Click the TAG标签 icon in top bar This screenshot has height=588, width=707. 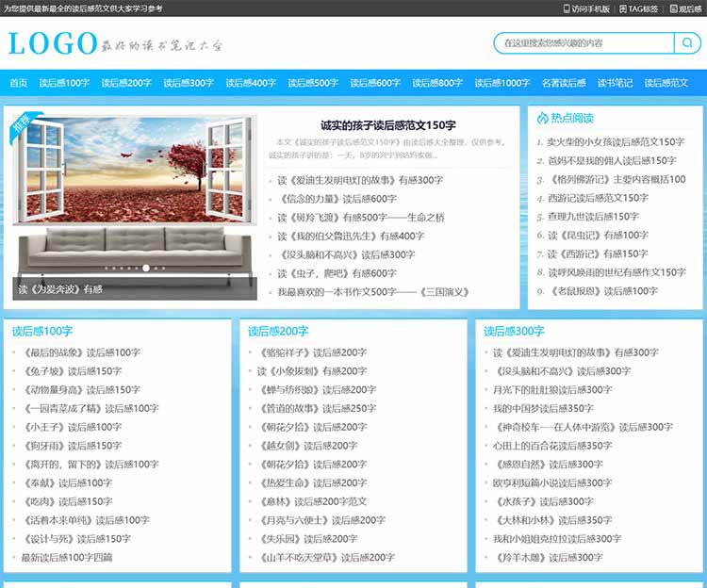(623, 8)
